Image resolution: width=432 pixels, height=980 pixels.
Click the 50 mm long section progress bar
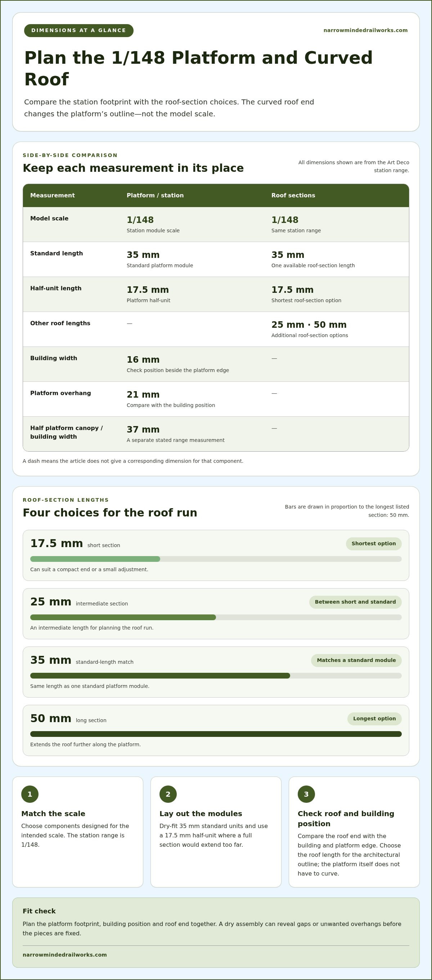pyautogui.click(x=216, y=734)
